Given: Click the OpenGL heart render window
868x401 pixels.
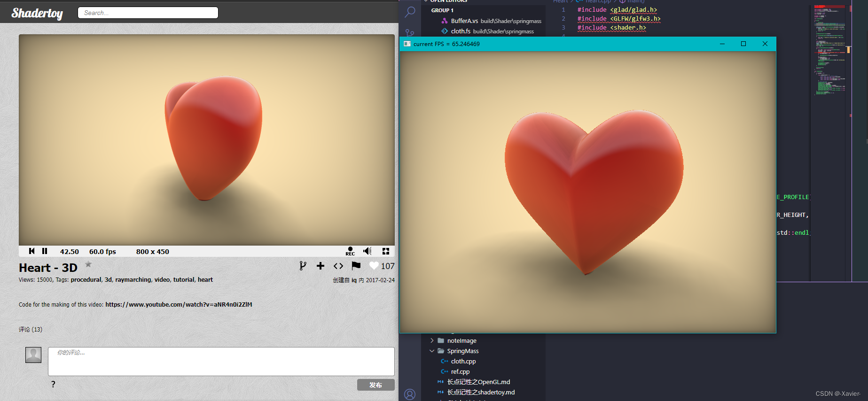Looking at the screenshot, I should pyautogui.click(x=588, y=192).
